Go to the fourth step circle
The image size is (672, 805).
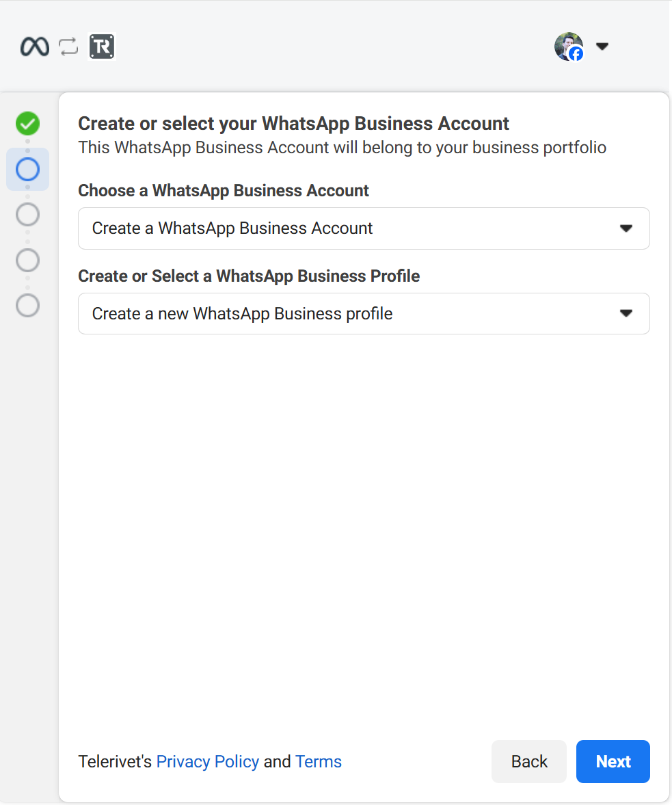[x=28, y=261]
